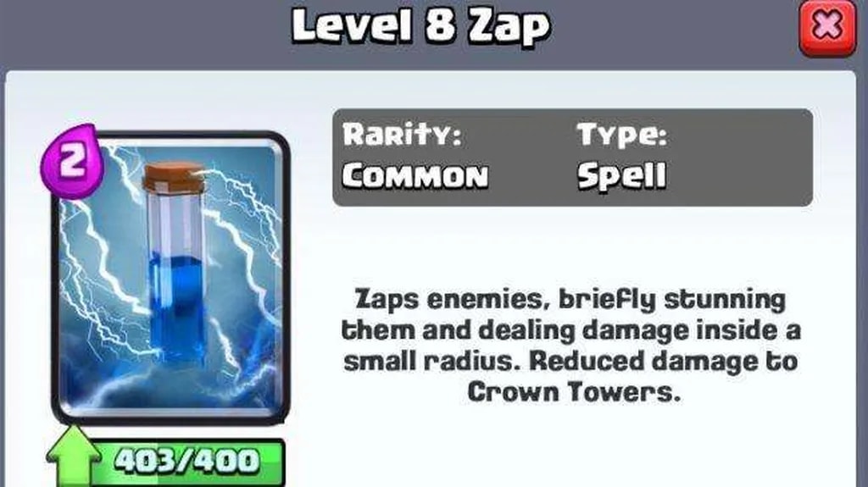
Task: Click the Level 8 Zap title
Action: 420,26
